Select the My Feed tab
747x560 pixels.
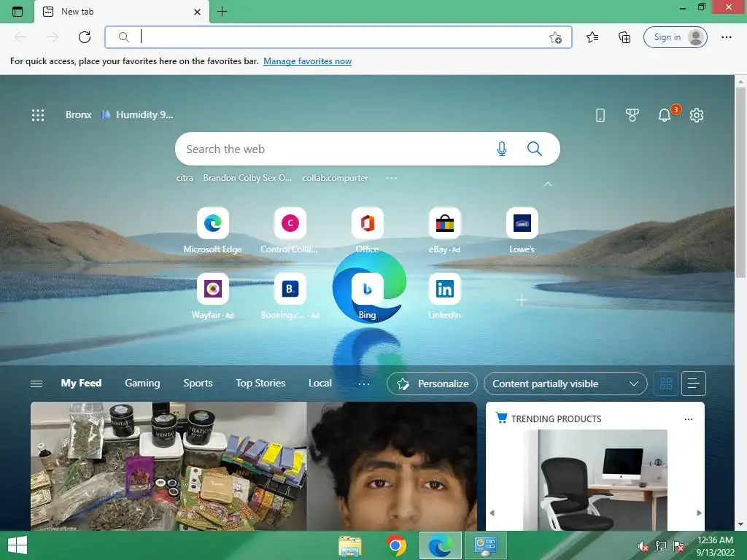point(81,384)
